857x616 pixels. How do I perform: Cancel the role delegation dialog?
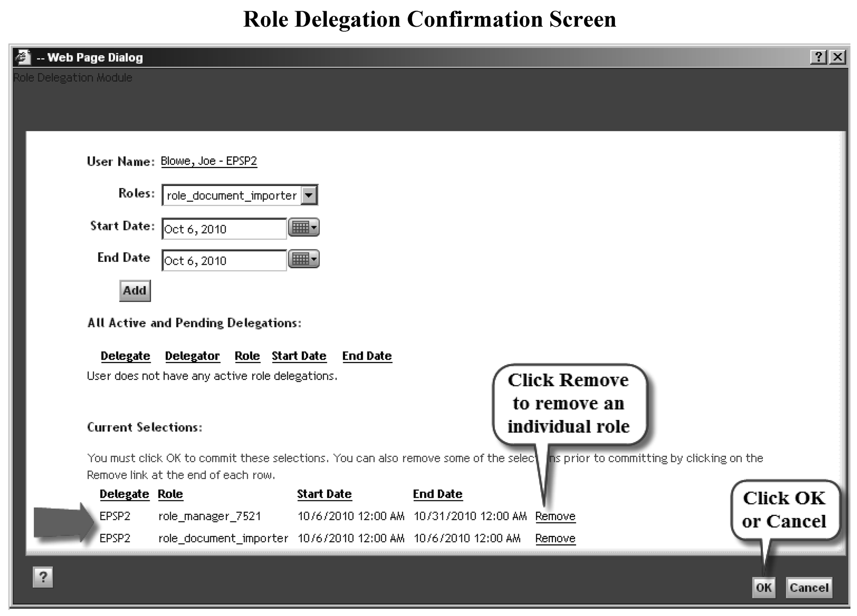(x=808, y=587)
